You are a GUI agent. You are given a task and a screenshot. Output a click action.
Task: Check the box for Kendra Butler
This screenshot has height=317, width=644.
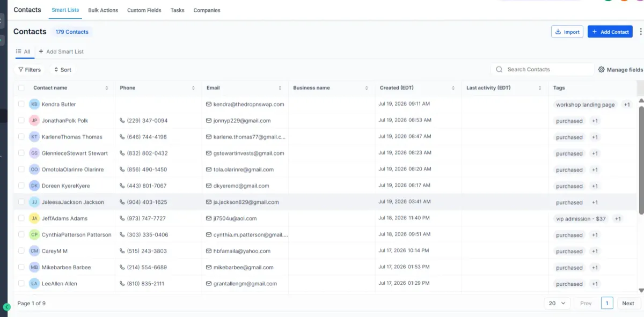click(21, 104)
